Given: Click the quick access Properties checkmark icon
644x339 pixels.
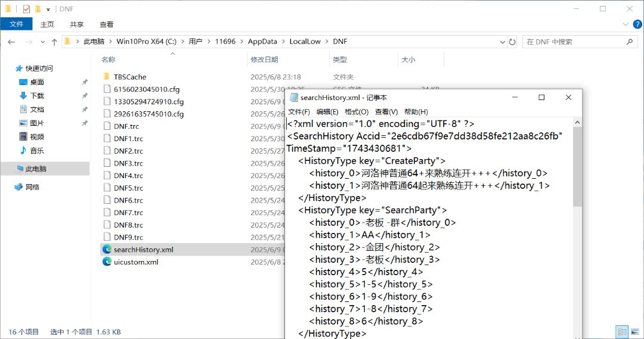Looking at the screenshot, I should click(26, 8).
